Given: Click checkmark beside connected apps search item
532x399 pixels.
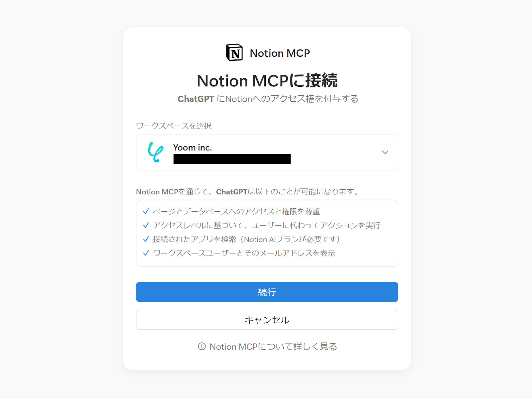Looking at the screenshot, I should (146, 239).
